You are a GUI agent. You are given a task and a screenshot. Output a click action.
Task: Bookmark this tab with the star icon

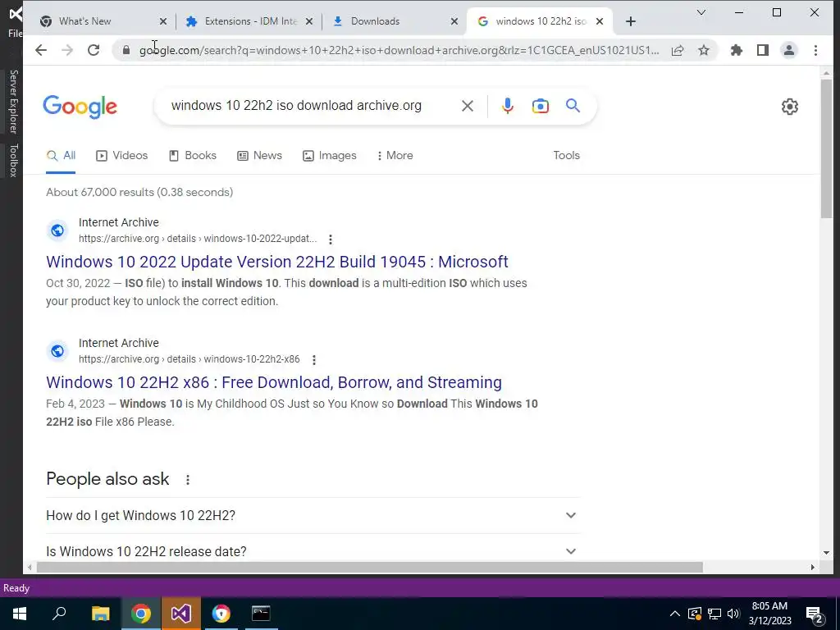704,50
